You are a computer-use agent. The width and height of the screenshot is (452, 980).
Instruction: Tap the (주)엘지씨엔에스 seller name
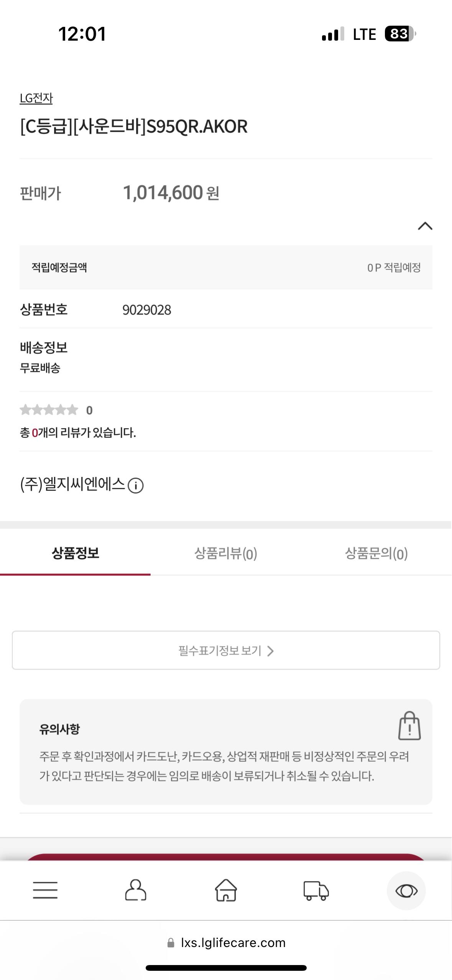72,485
